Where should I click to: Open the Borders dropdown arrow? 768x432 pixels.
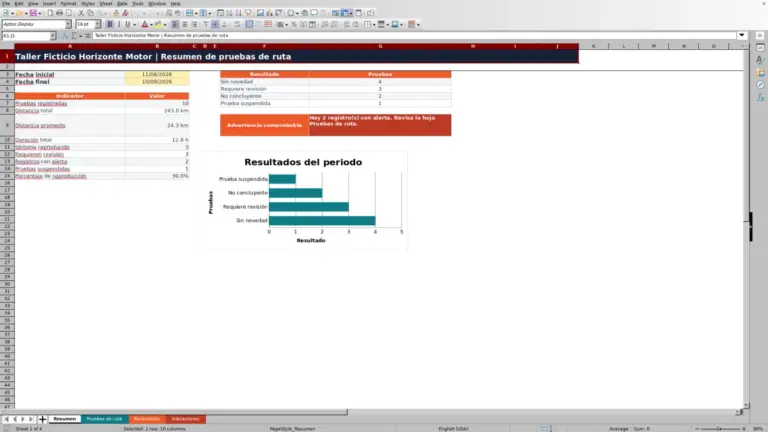click(374, 24)
